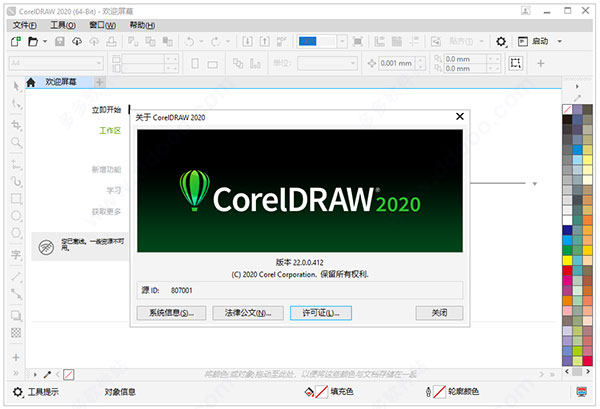Click the Export icon in toolbar
This screenshot has height=409, width=600.
click(264, 41)
